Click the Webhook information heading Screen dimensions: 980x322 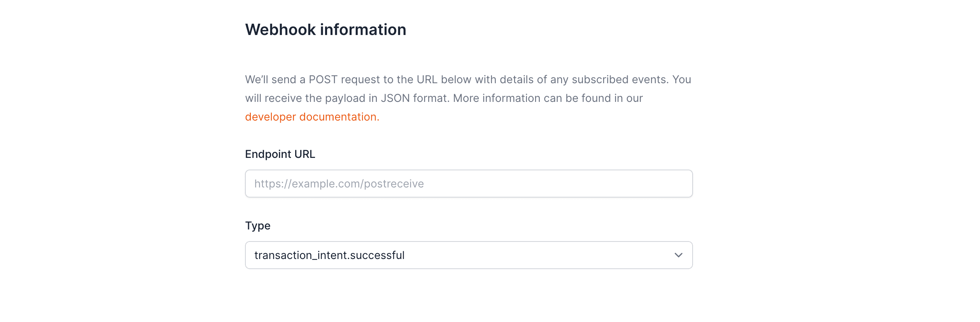point(325,29)
